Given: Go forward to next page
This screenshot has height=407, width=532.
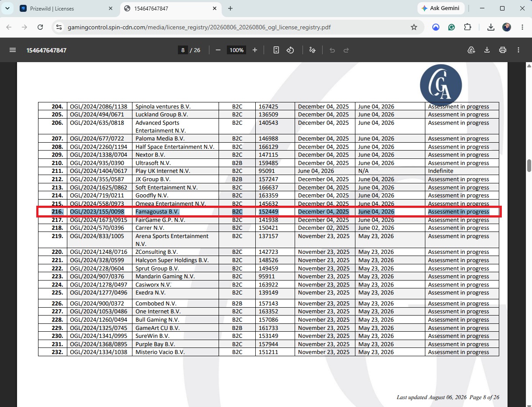Looking at the screenshot, I should 24,27.
